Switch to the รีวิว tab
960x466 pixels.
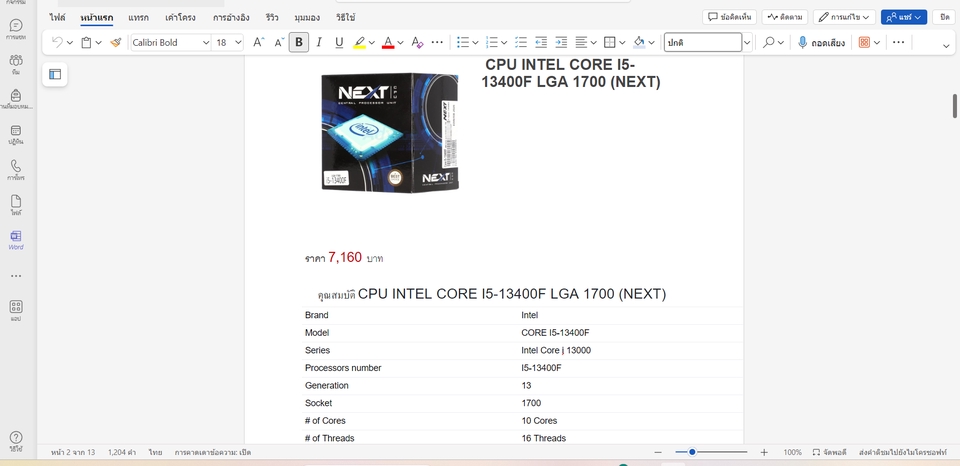coord(273,17)
